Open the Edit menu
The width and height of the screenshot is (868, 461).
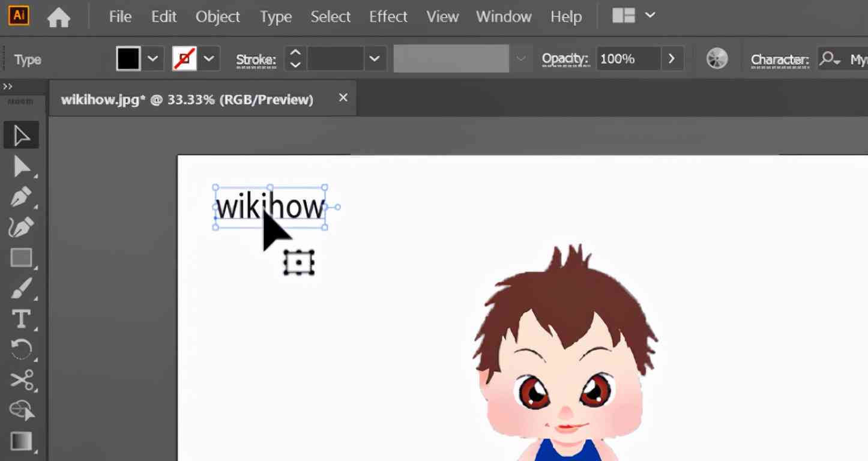click(x=164, y=17)
